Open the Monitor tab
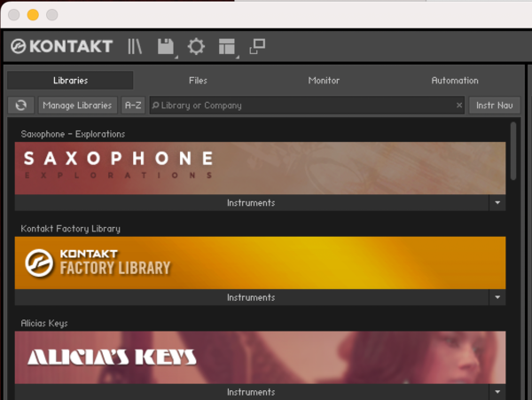 (324, 81)
